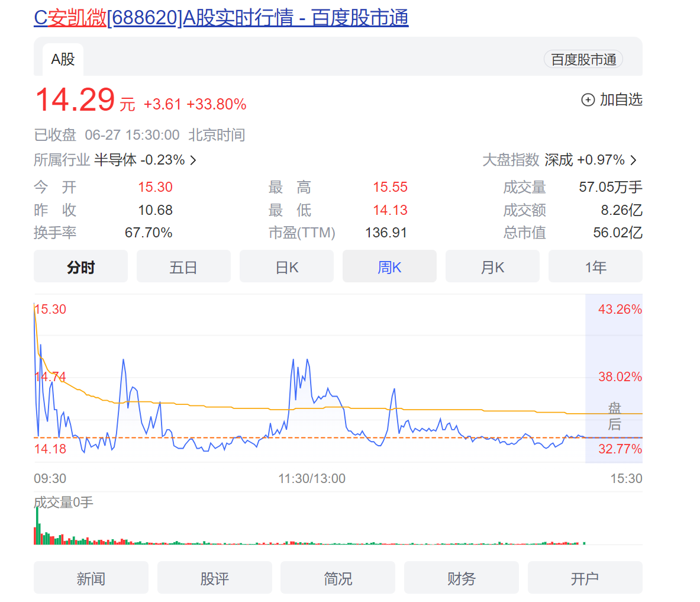Viewport: 700px width, 602px height.
Task: Click the 成交量 value 57.05万手
Action: point(610,187)
